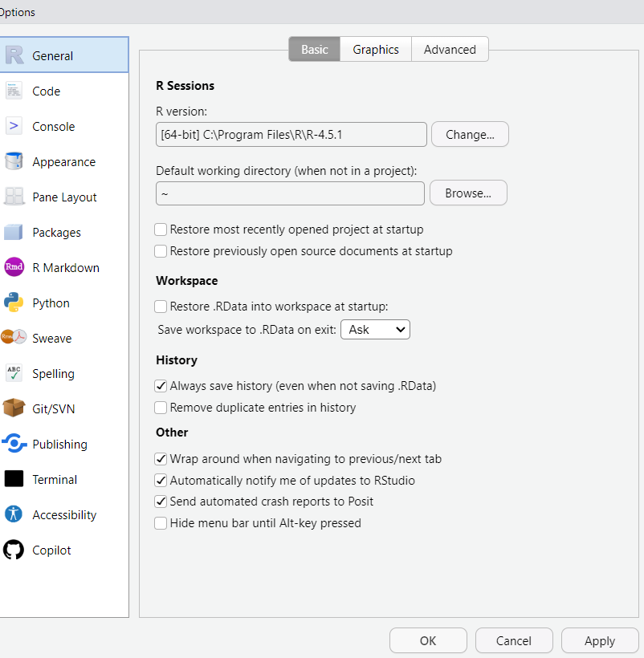
Task: Select the Console icon in sidebar
Action: [14, 127]
